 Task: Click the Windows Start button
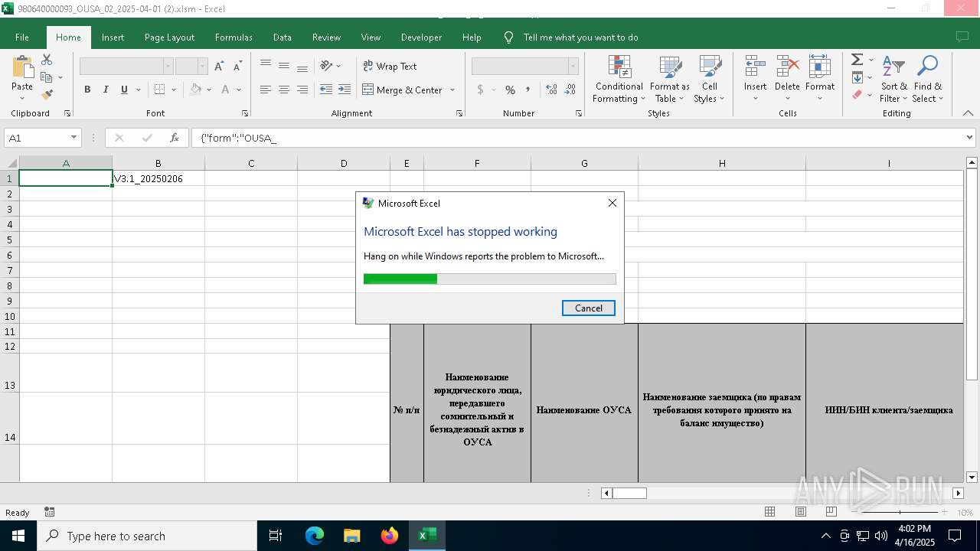(18, 536)
